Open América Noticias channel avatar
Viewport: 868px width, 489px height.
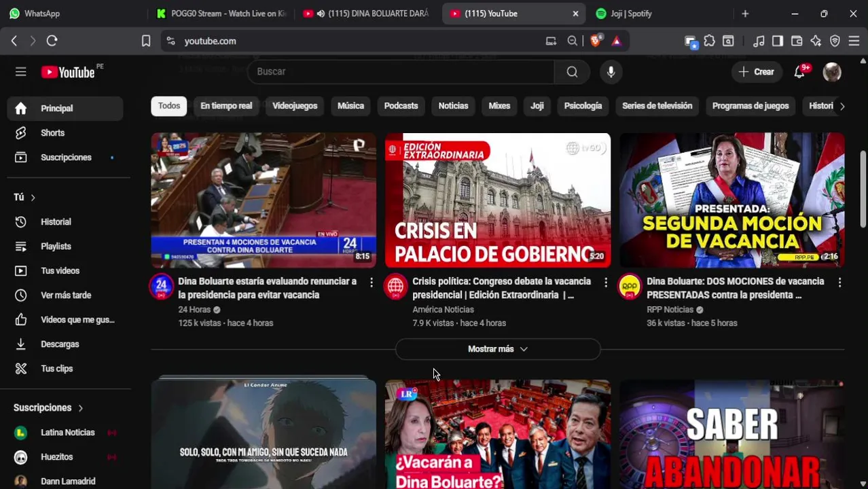[x=396, y=287]
